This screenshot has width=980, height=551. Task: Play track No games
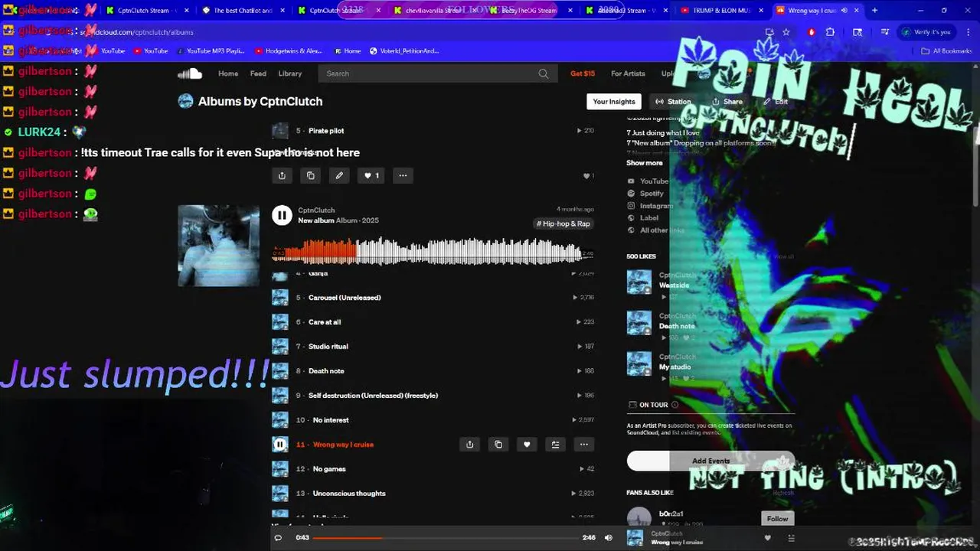pyautogui.click(x=329, y=469)
